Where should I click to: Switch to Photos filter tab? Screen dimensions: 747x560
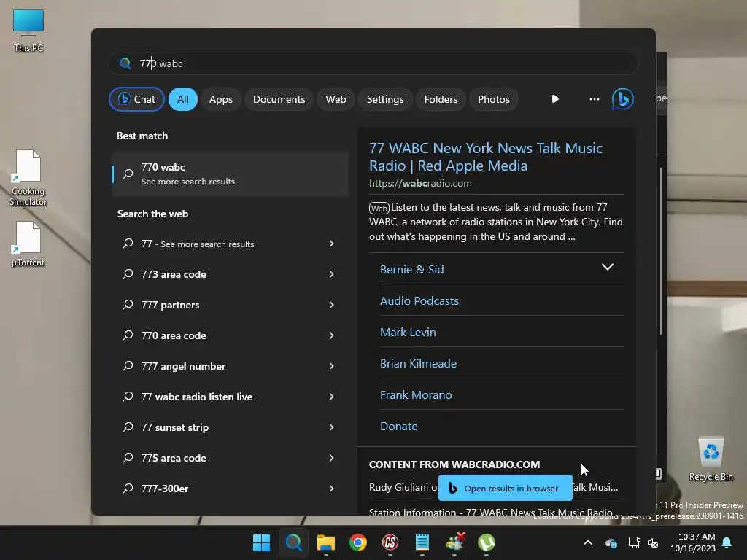[494, 99]
